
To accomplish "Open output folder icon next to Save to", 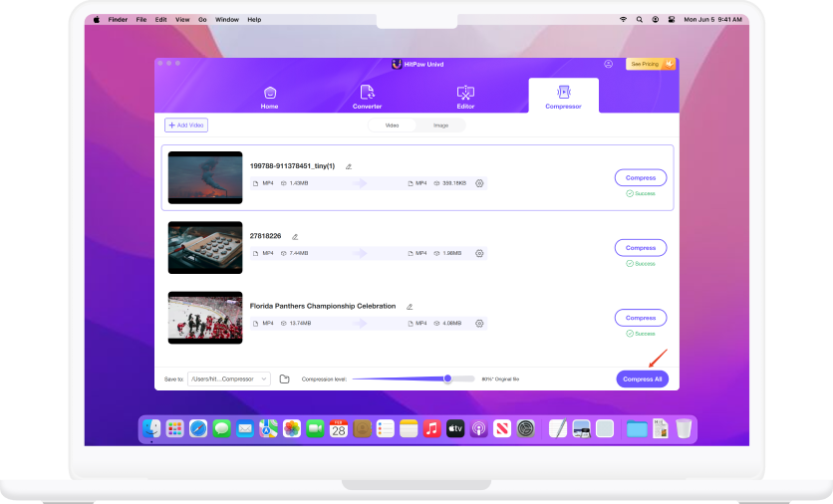I will click(284, 379).
